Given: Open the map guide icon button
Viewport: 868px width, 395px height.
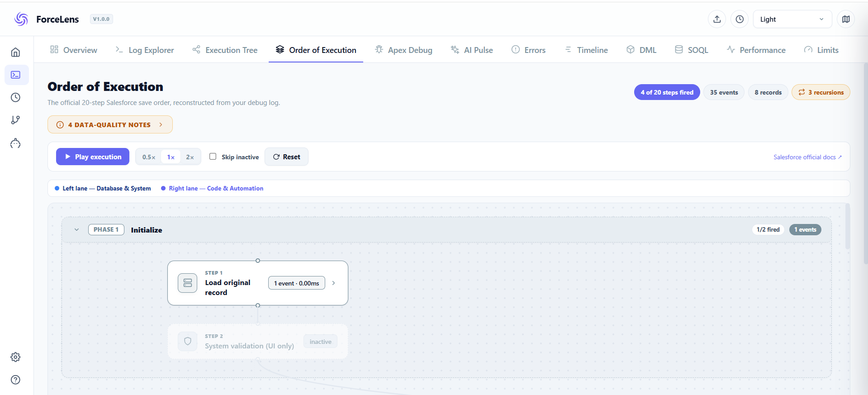Looking at the screenshot, I should pyautogui.click(x=846, y=19).
